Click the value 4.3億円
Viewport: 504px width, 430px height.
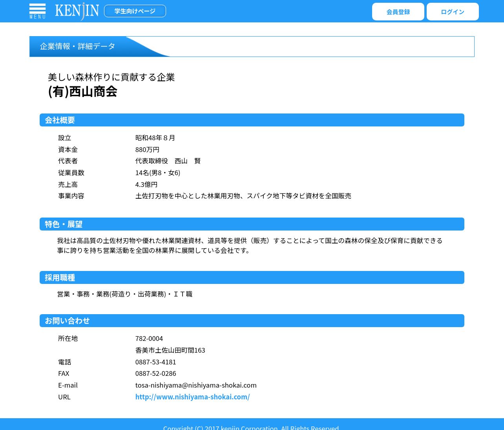(x=146, y=185)
